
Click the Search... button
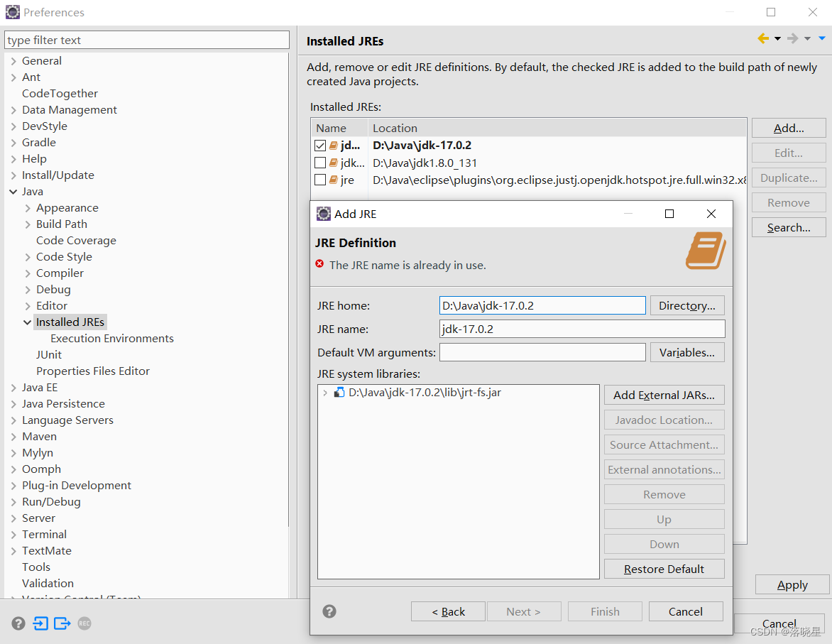(789, 228)
